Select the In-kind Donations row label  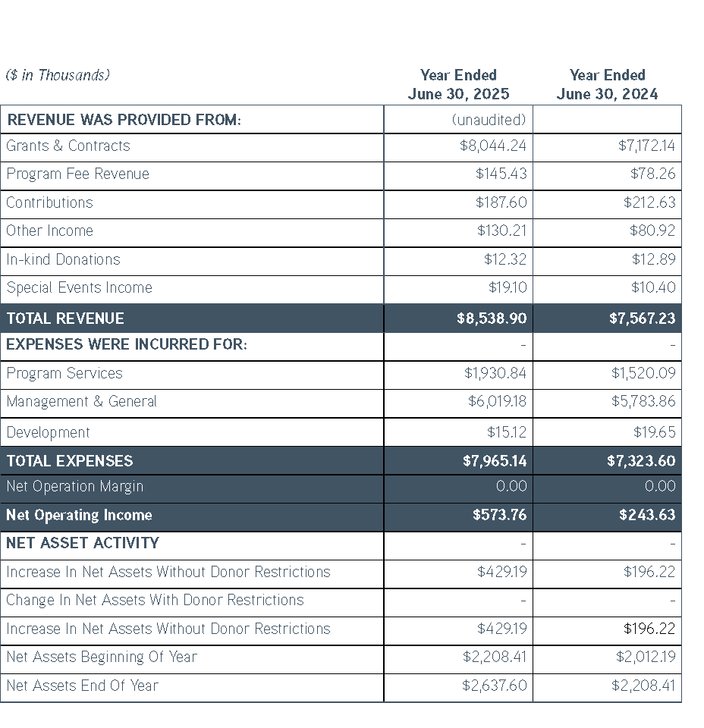click(x=63, y=260)
